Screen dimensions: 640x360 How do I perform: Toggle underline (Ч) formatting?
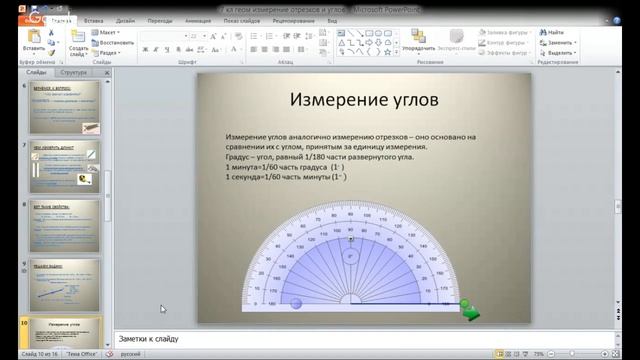click(x=167, y=49)
